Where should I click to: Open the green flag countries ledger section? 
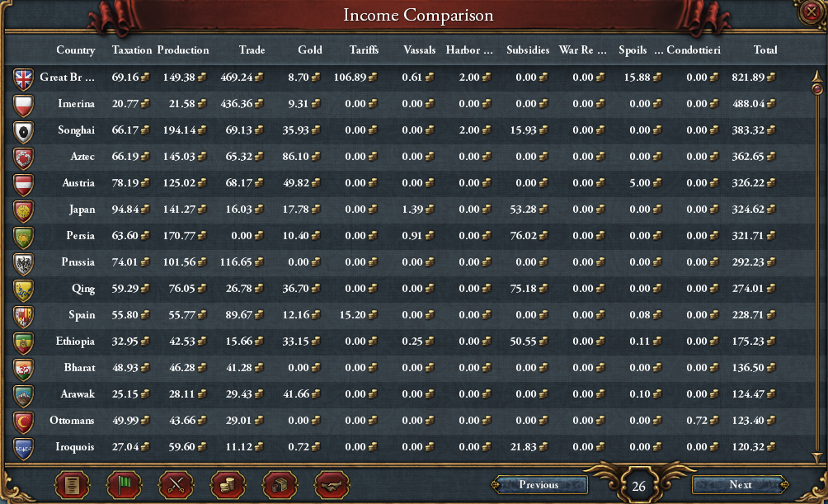[x=124, y=484]
